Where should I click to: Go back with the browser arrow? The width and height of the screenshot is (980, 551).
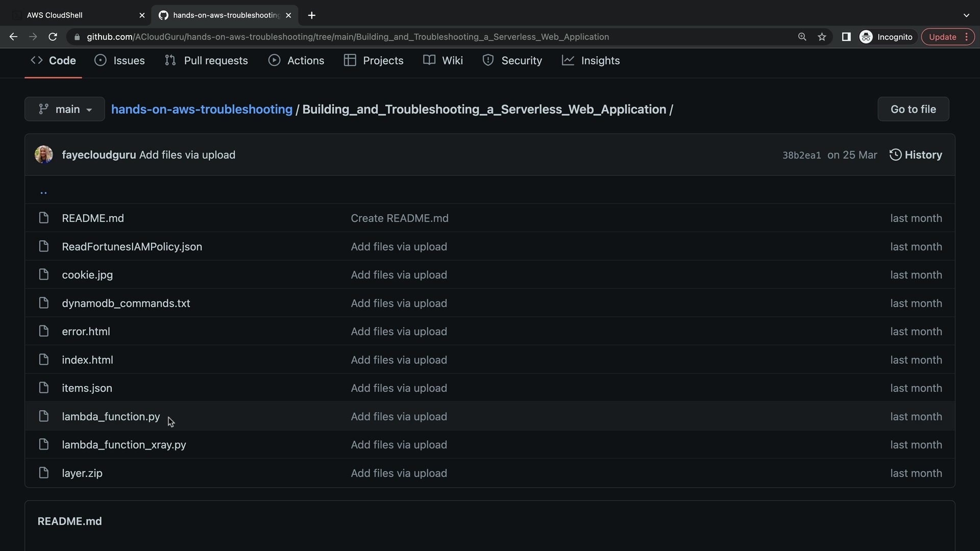pyautogui.click(x=14, y=37)
